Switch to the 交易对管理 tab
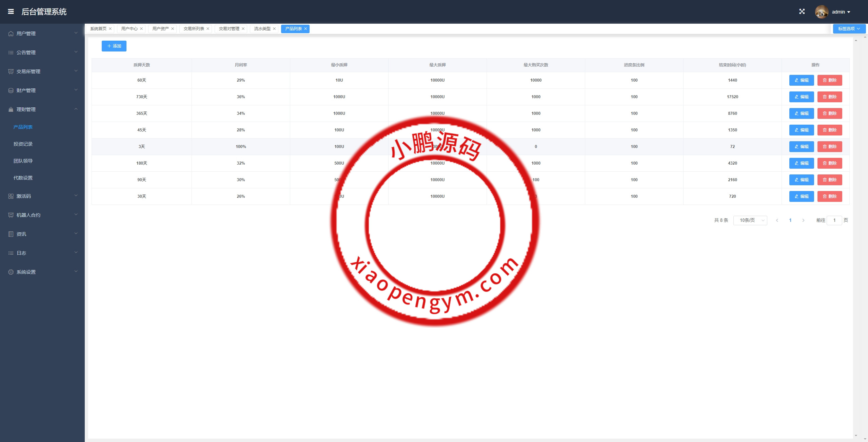The image size is (868, 442). 229,29
